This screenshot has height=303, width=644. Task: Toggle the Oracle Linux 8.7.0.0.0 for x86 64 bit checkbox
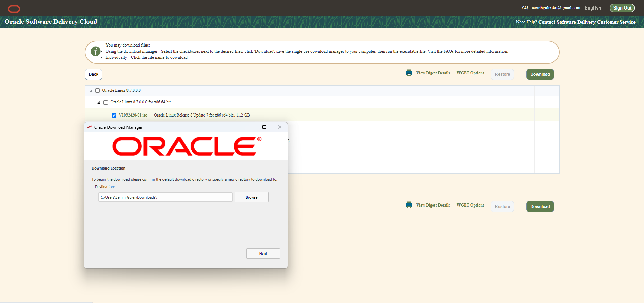click(106, 102)
